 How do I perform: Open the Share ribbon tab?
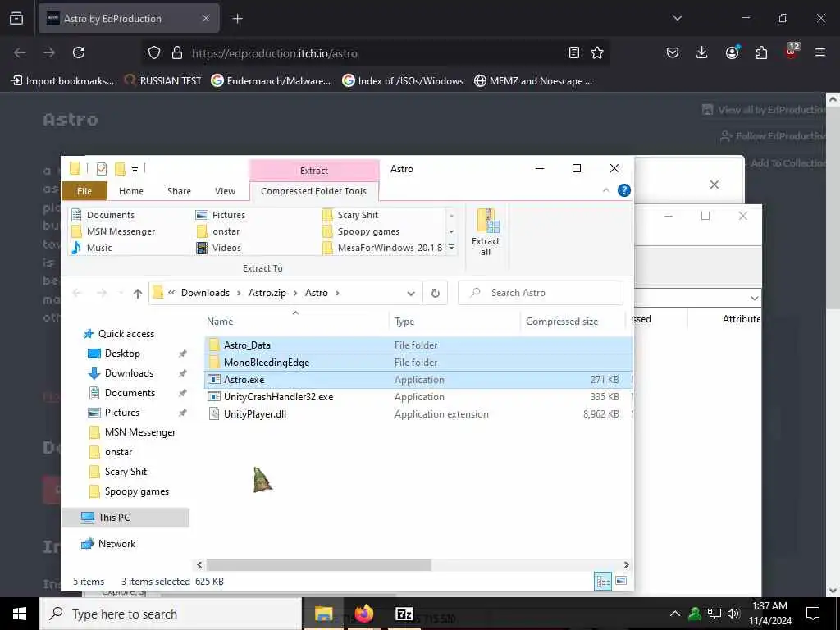[179, 191]
